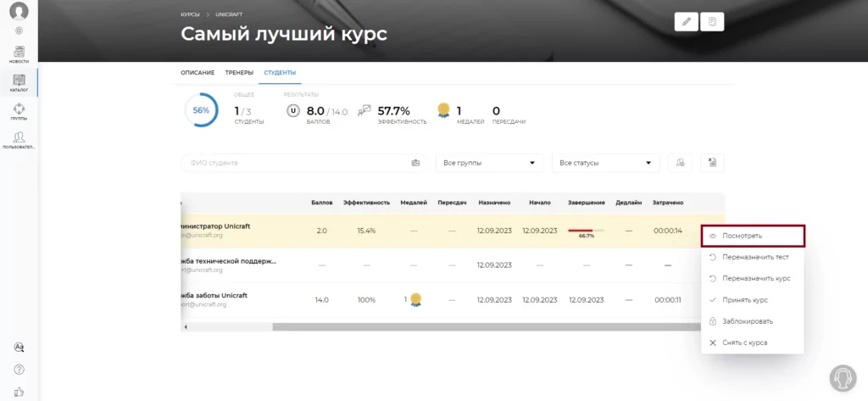Viewport: 868px width, 401px height.
Task: Select the Студенты tab
Action: click(280, 73)
